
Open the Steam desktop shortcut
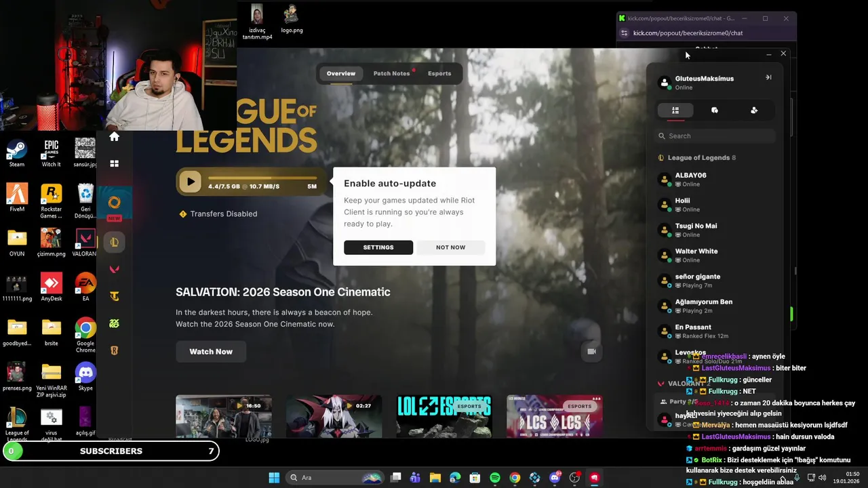click(x=17, y=154)
